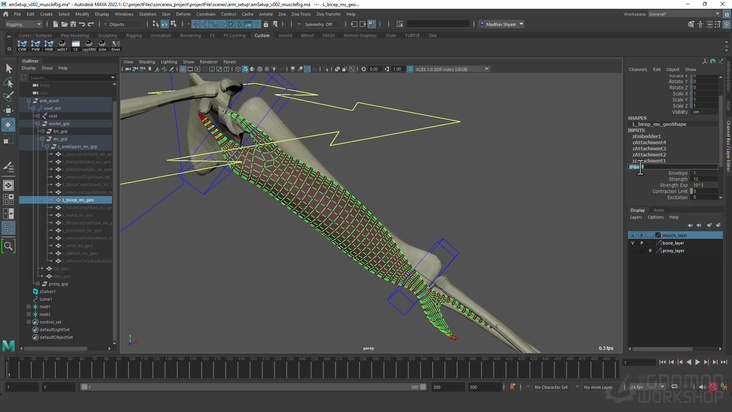The width and height of the screenshot is (732, 412).
Task: Switch to the Anim layer tab
Action: (x=659, y=210)
